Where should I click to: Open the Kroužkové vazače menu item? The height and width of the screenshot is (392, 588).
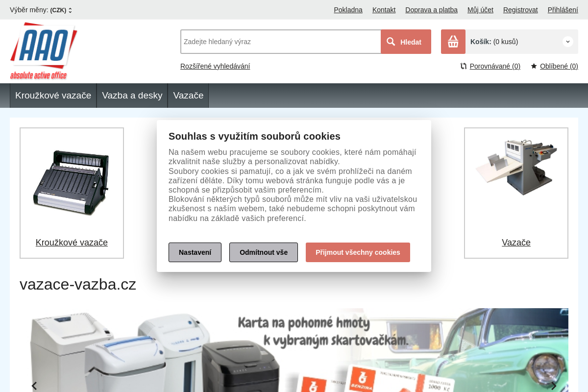(53, 96)
